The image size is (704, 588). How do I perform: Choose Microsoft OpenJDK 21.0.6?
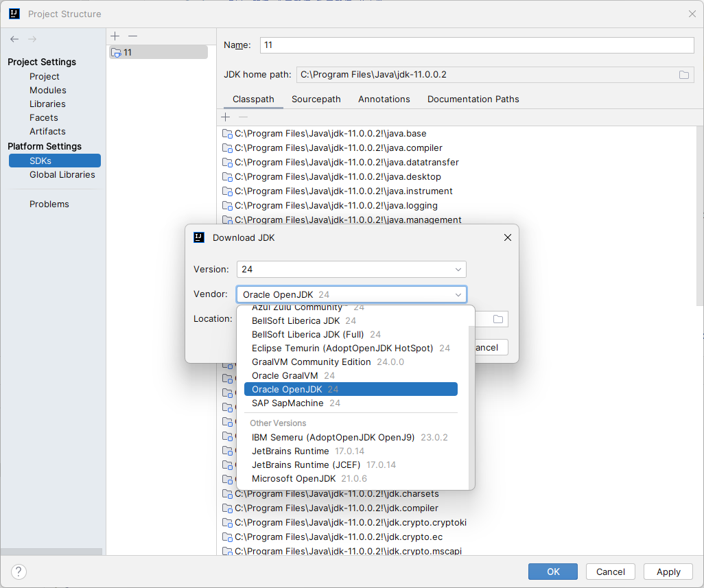[x=351, y=478]
